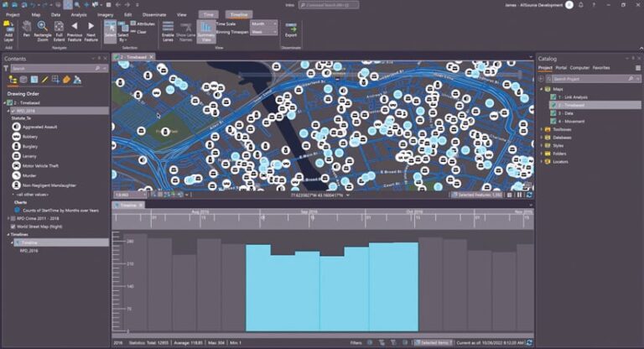Open the Project ribbon tab
644x349 pixels.
(13, 15)
